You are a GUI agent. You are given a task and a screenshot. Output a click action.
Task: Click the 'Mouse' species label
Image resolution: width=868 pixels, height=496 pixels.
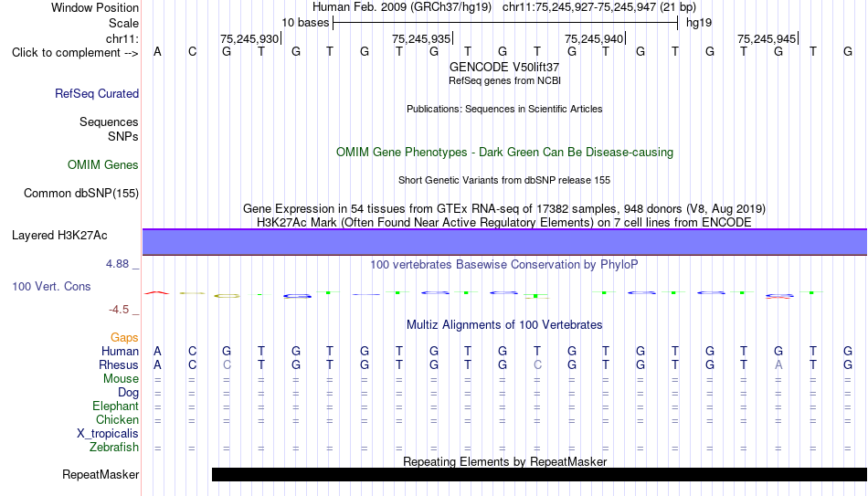coord(122,379)
